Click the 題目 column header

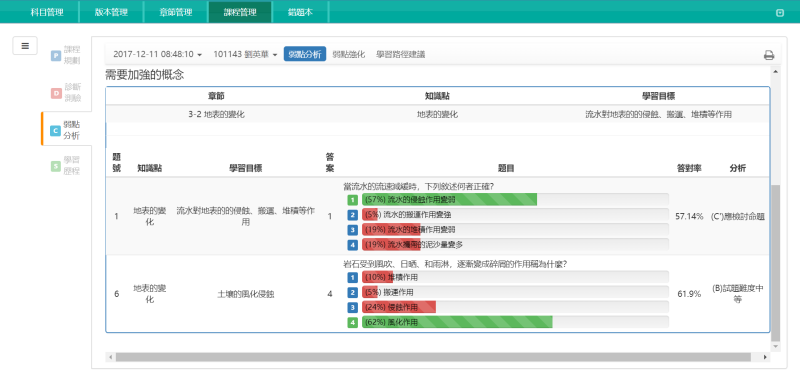pyautogui.click(x=506, y=168)
